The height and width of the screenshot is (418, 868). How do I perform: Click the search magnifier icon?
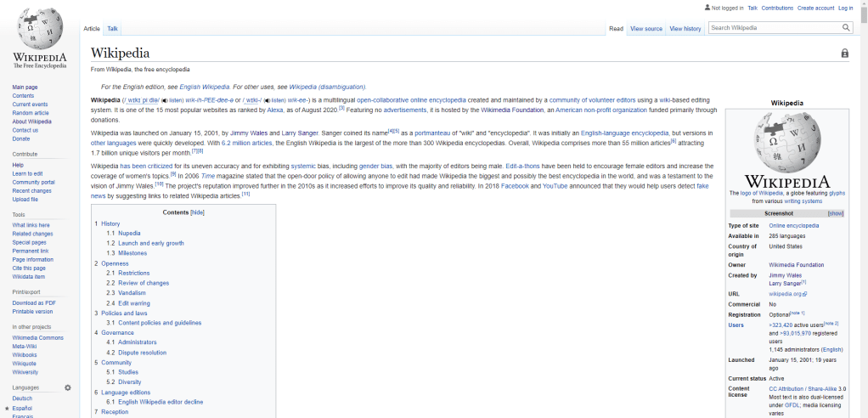[846, 28]
